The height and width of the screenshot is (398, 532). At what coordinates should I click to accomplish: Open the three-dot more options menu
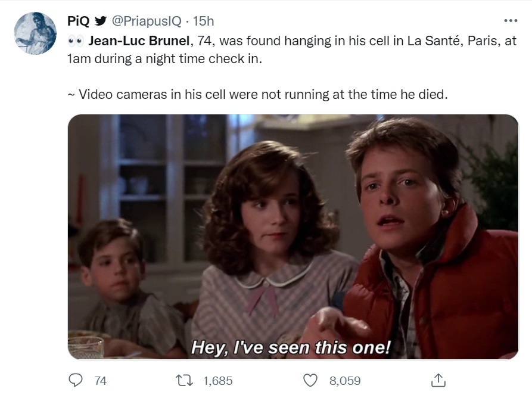[x=511, y=21]
